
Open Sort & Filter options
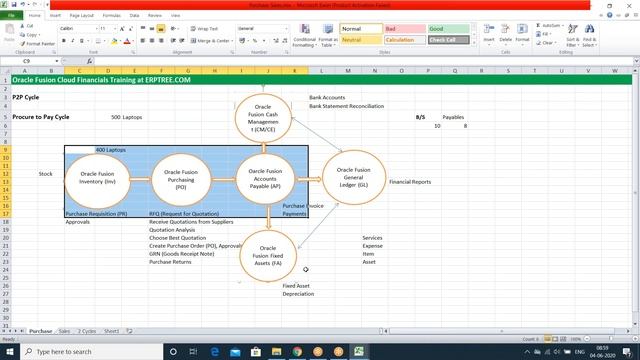coord(573,35)
